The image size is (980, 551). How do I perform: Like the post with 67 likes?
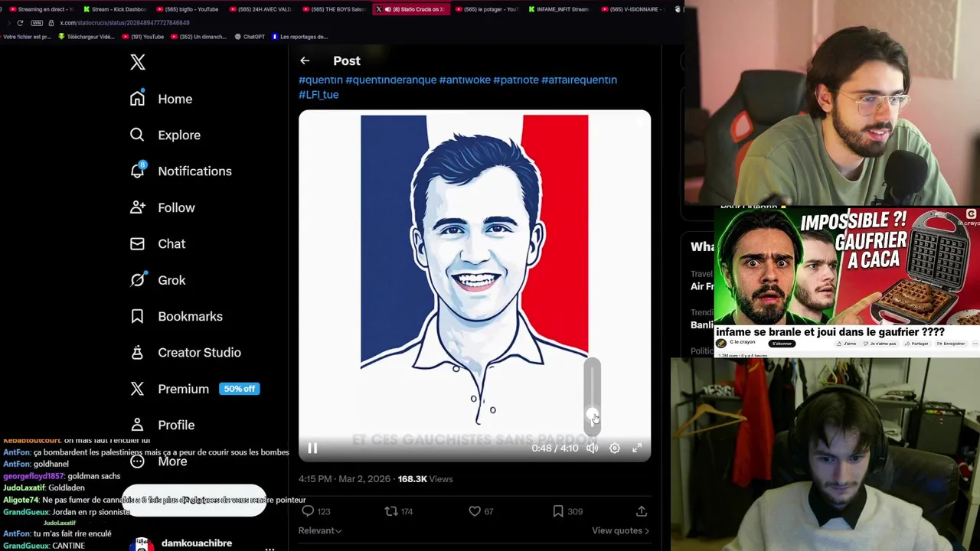pyautogui.click(x=481, y=511)
